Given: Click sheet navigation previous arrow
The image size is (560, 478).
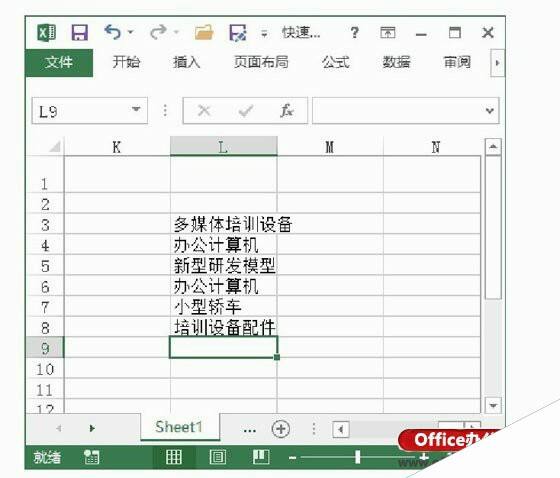Looking at the screenshot, I should click(x=59, y=428).
